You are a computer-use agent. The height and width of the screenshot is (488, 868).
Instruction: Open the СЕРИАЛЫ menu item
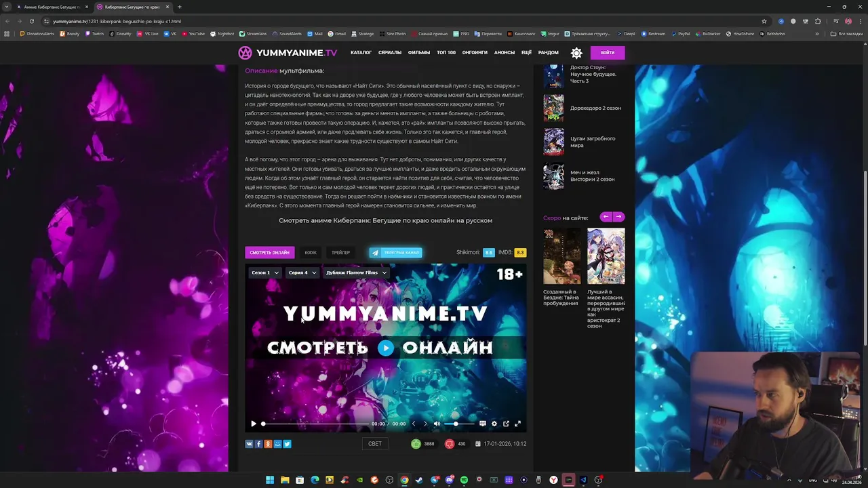click(x=390, y=53)
